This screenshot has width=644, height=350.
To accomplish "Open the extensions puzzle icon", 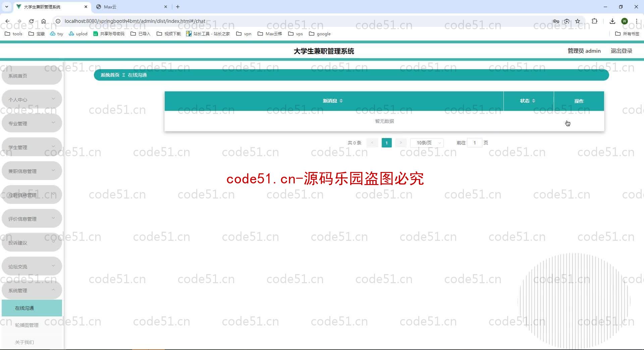I will click(x=594, y=21).
